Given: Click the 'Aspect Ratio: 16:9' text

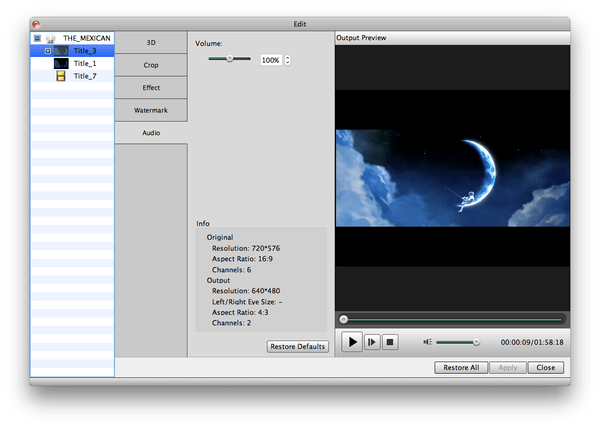Looking at the screenshot, I should coord(242,259).
